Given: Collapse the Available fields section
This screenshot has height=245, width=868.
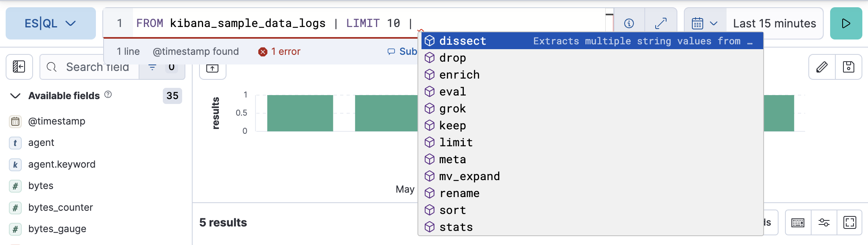Looking at the screenshot, I should click(15, 96).
